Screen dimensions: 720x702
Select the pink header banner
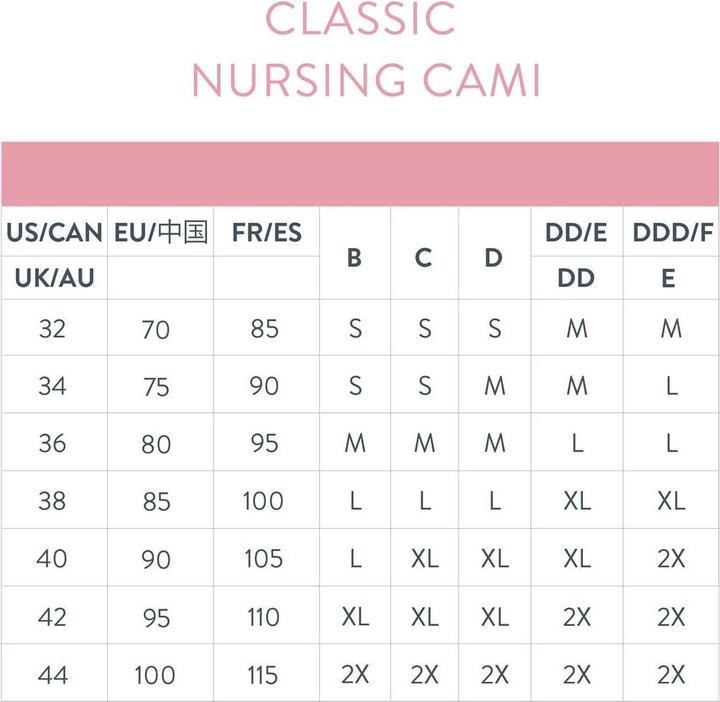click(x=360, y=174)
